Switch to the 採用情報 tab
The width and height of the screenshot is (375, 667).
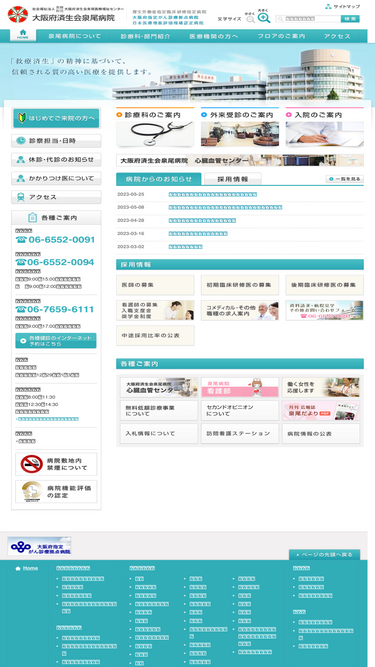click(233, 179)
